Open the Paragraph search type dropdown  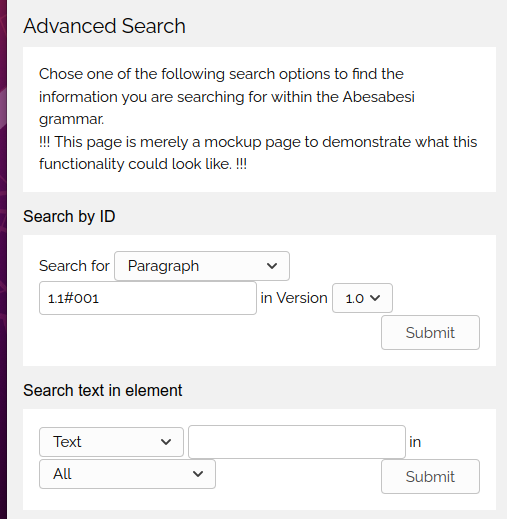[x=202, y=266]
